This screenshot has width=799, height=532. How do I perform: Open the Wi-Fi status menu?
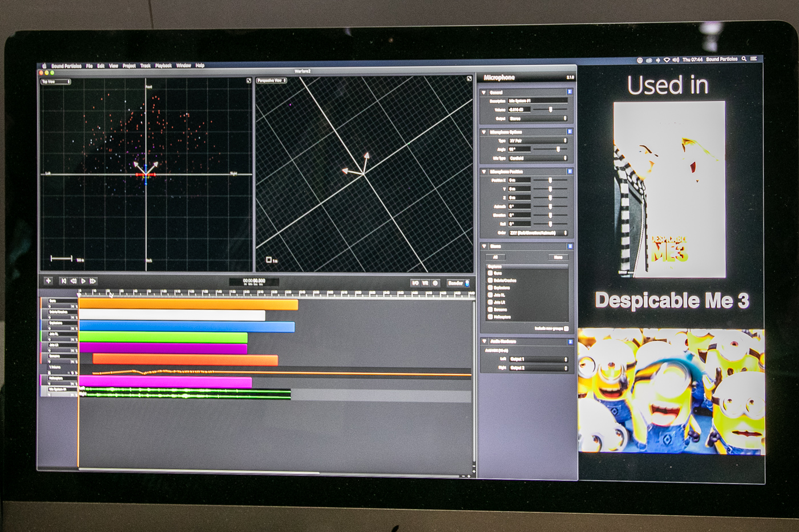666,60
